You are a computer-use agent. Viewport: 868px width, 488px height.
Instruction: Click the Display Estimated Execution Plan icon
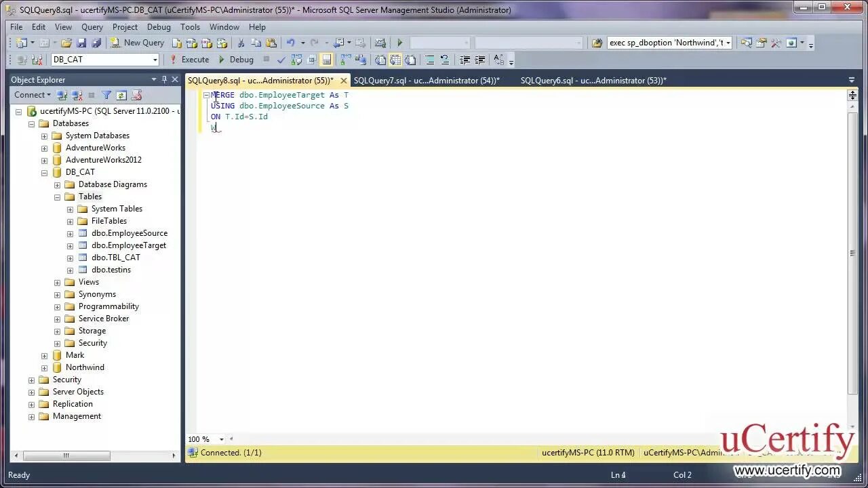(296, 60)
